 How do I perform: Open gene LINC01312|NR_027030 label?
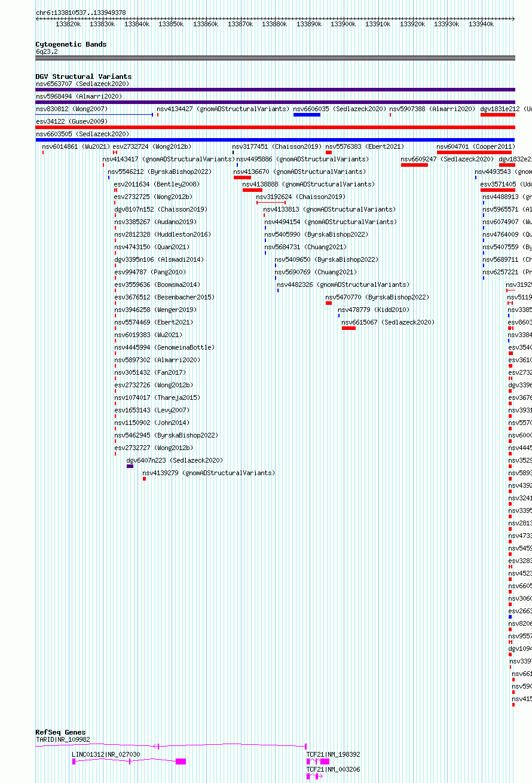coord(106,754)
